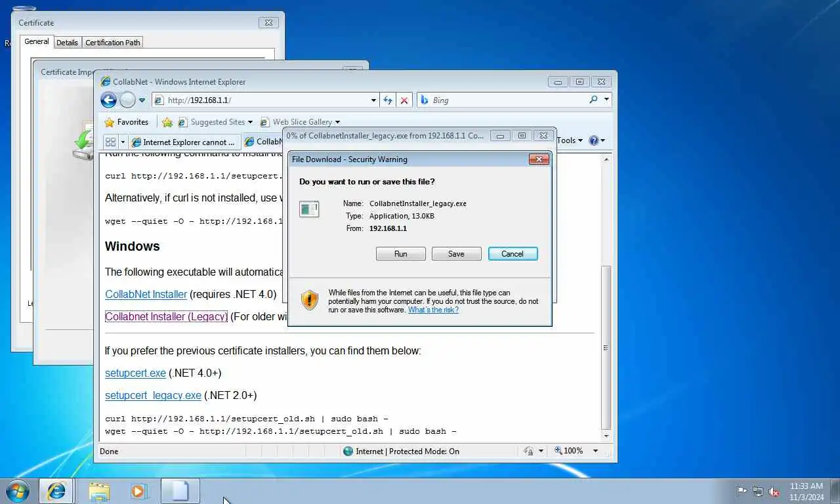Click the privacy/security lock icon in status bar

coord(528,451)
